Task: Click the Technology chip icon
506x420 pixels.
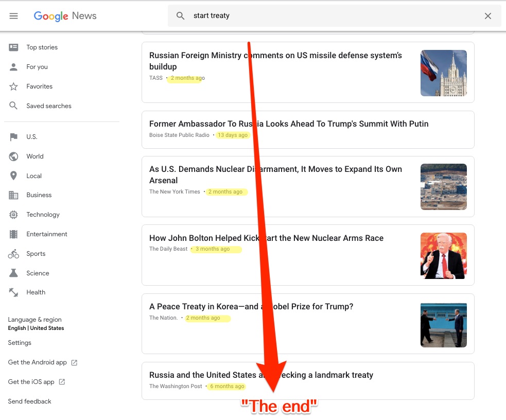Action: click(x=13, y=215)
